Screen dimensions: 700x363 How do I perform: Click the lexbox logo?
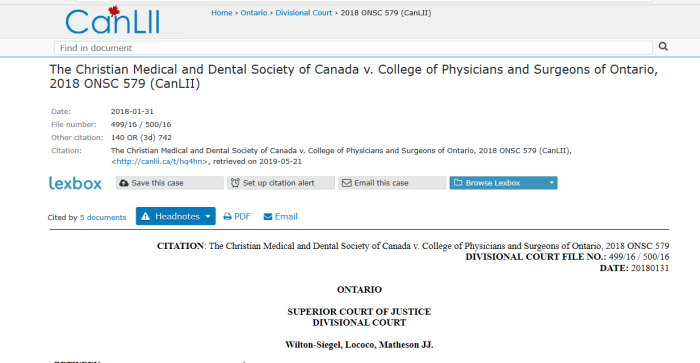(x=75, y=183)
